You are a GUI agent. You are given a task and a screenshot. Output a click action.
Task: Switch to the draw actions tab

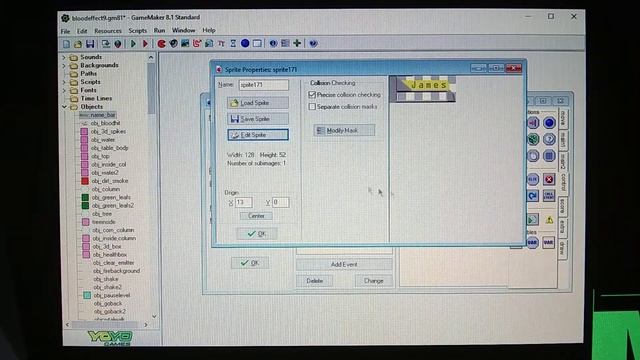[562, 248]
